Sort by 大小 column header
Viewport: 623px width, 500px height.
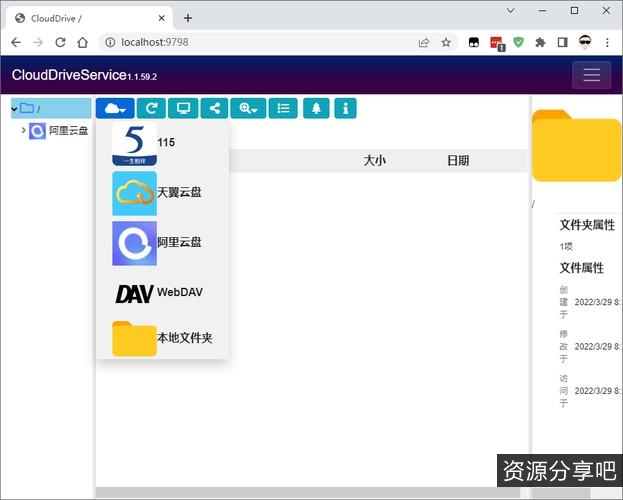pos(375,161)
